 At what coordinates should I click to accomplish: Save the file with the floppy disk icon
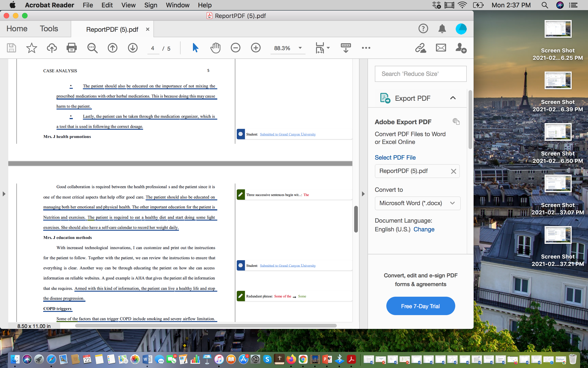[11, 48]
